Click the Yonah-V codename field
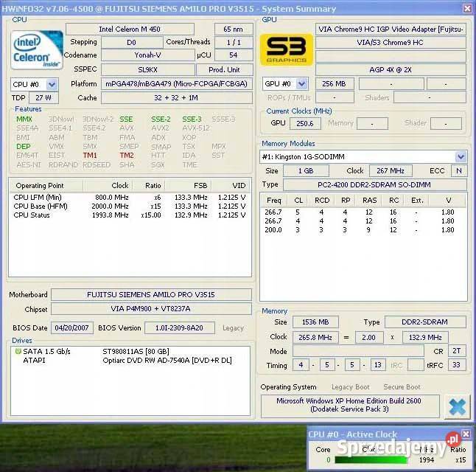 tap(148, 55)
